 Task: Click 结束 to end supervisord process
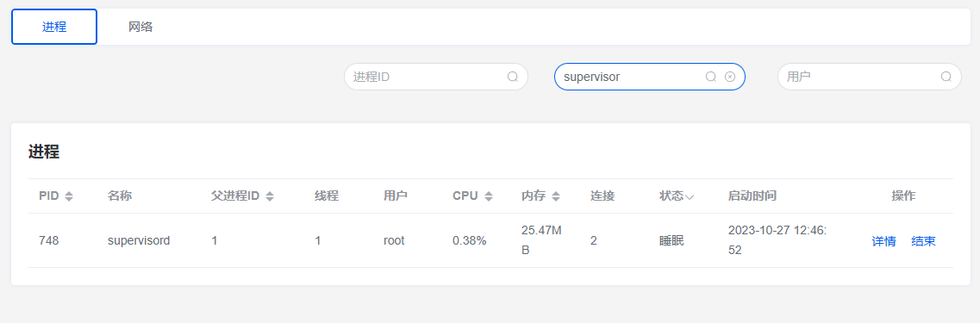pyautogui.click(x=923, y=241)
